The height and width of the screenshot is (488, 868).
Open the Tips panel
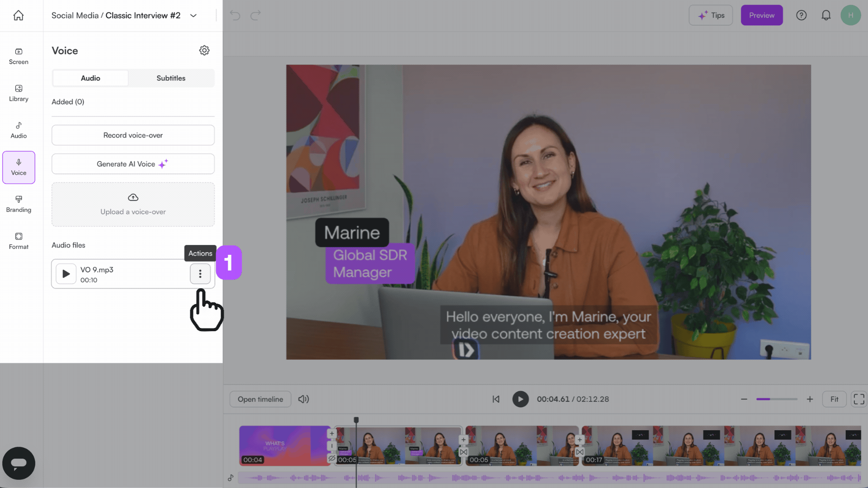click(x=711, y=15)
